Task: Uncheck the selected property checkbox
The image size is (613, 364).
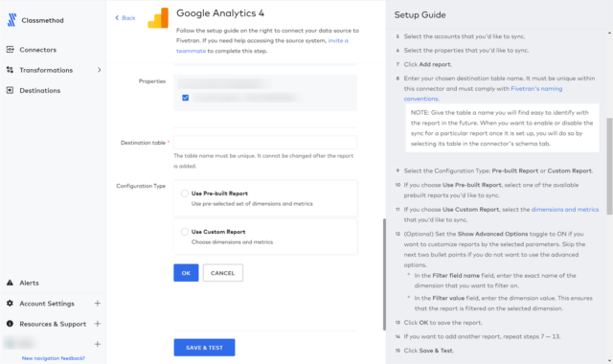Action: (x=185, y=98)
